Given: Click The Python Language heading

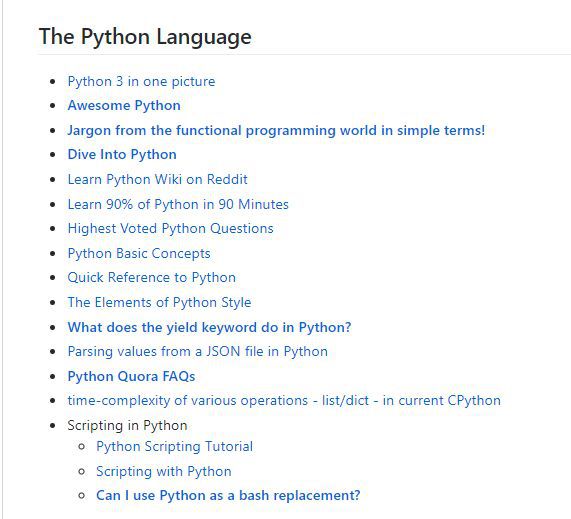Looking at the screenshot, I should pyautogui.click(x=145, y=37).
